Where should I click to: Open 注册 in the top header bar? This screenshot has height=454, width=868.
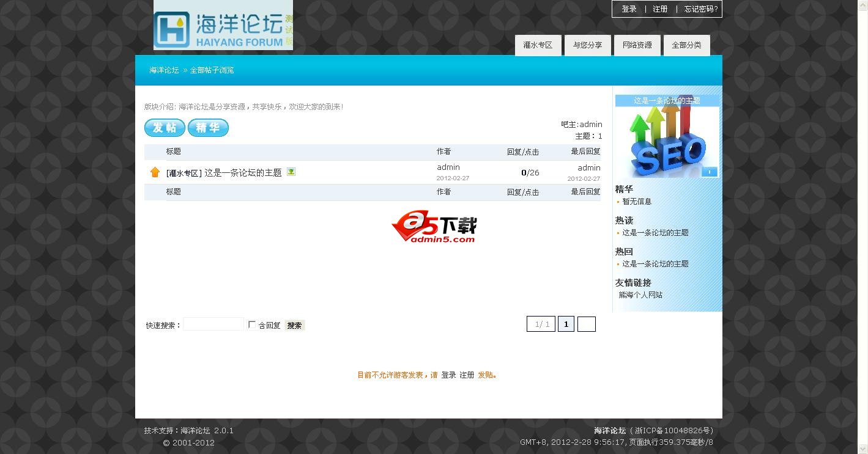[x=660, y=9]
